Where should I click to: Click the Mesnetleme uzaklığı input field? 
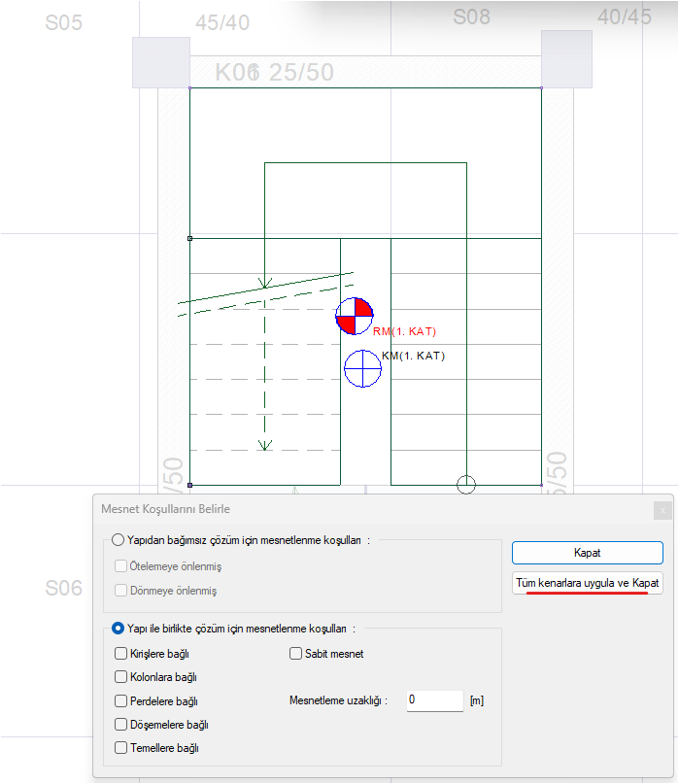coord(434,699)
